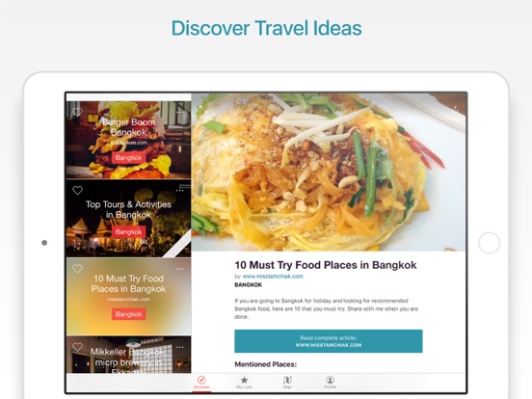Tap heart on Mikkeller Bangkok card
This screenshot has height=399, width=532.
click(78, 347)
